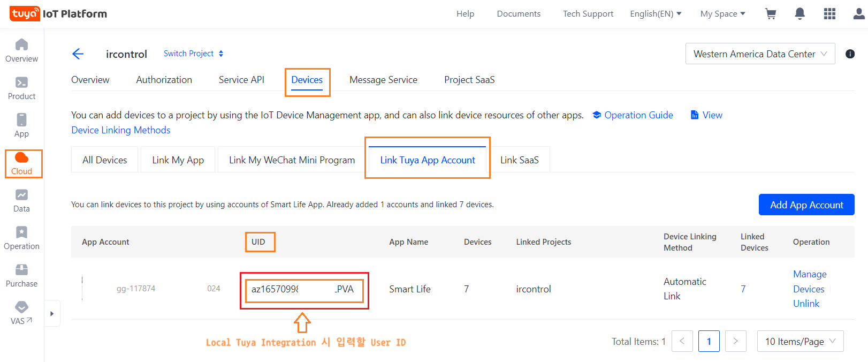Screen dimensions: 868x362
Task: Click the App Account column header
Action: click(105, 242)
